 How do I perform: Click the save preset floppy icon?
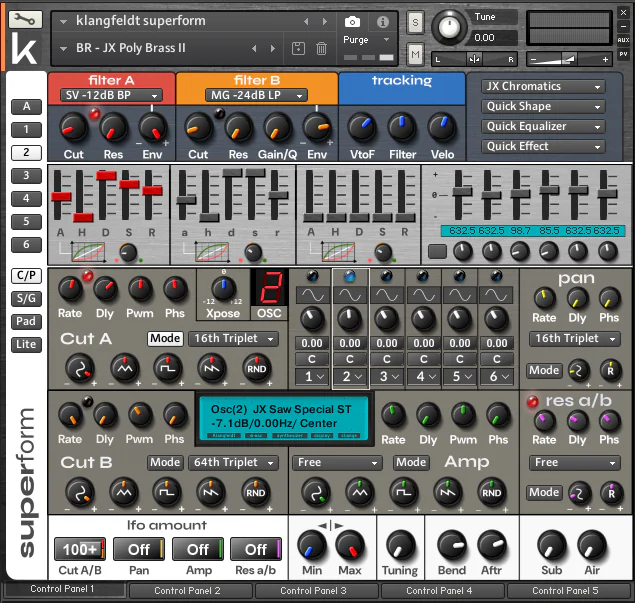[x=298, y=49]
